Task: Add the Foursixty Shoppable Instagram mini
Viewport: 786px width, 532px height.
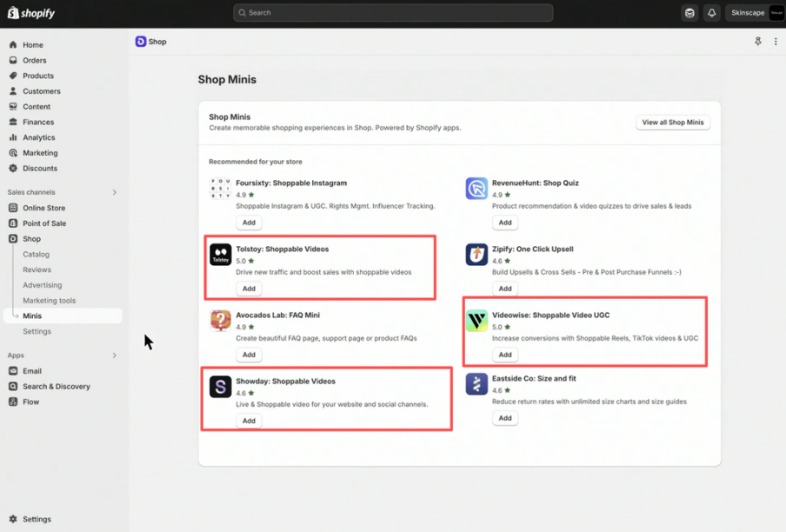Action: (249, 223)
